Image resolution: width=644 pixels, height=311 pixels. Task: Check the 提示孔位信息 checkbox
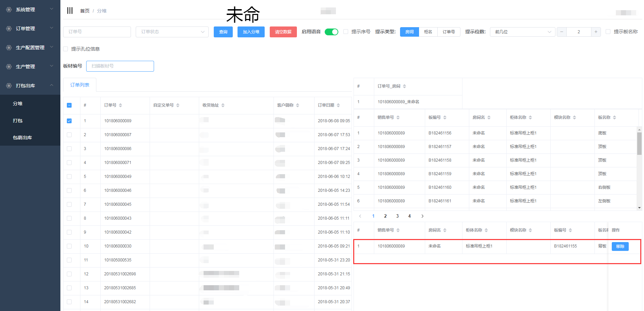(x=66, y=49)
